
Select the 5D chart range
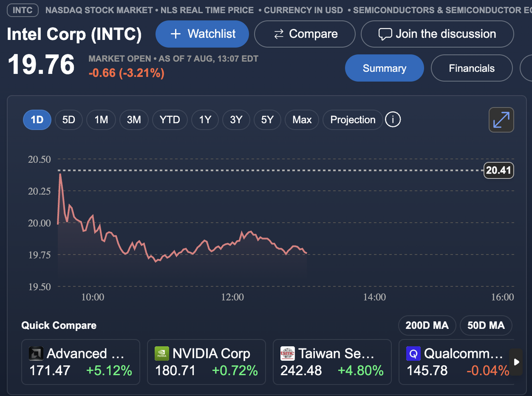tap(69, 120)
